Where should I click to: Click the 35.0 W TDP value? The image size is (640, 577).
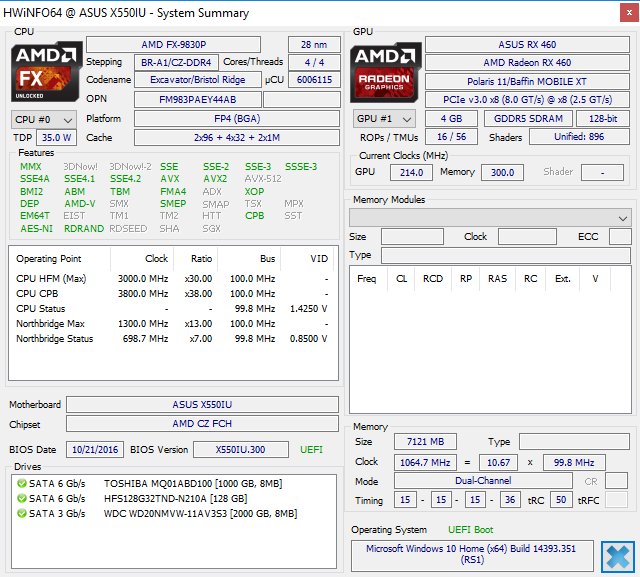pos(56,138)
